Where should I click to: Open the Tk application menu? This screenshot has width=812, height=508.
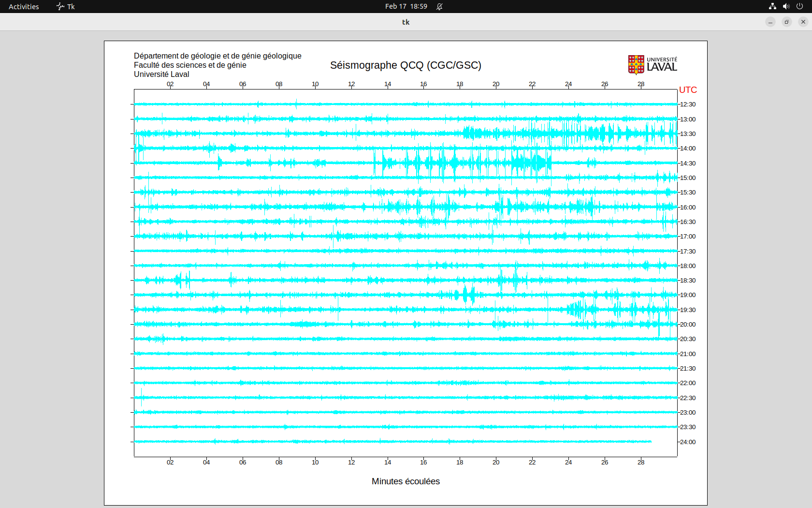click(x=66, y=6)
